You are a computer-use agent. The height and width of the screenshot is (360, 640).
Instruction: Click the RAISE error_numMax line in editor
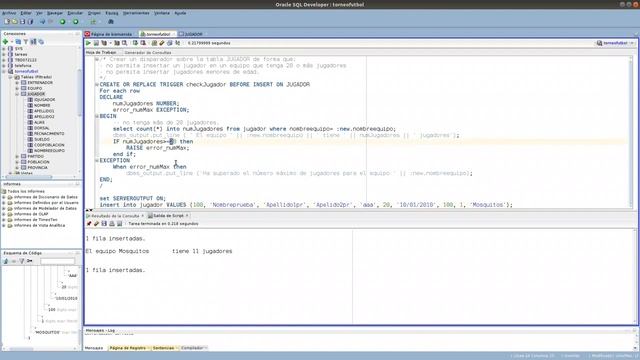pyautogui.click(x=158, y=148)
